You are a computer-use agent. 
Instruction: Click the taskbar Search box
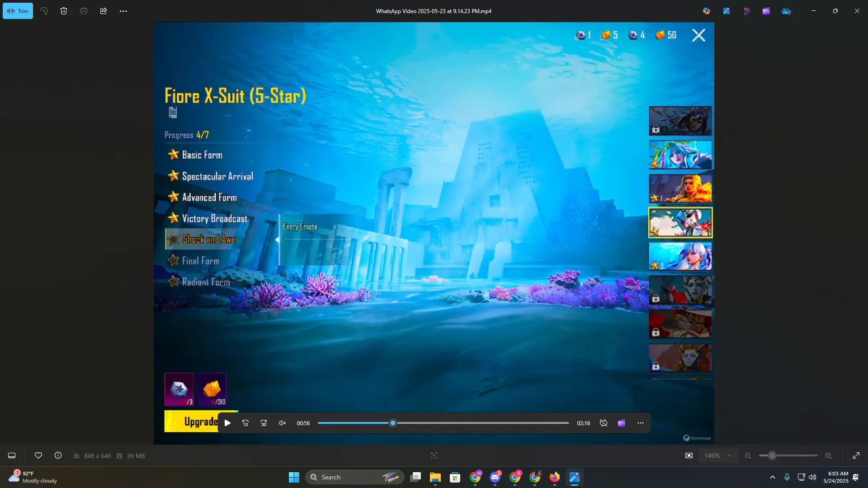(x=355, y=477)
